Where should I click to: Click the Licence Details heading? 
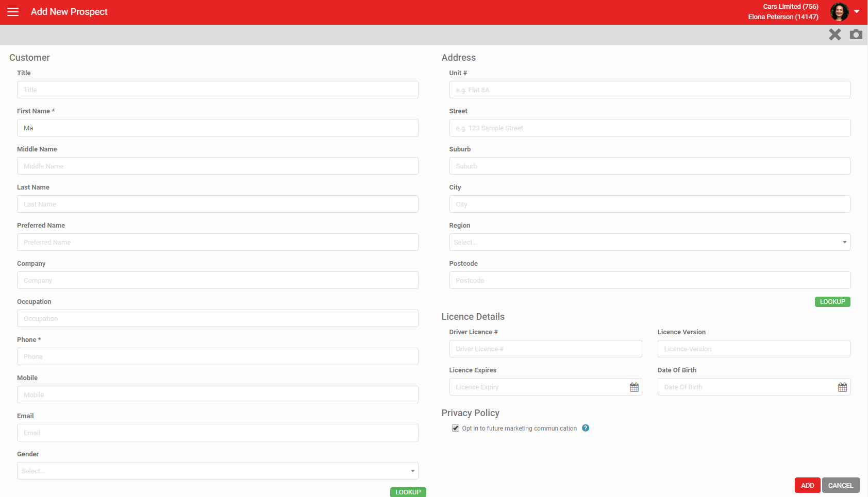point(473,317)
